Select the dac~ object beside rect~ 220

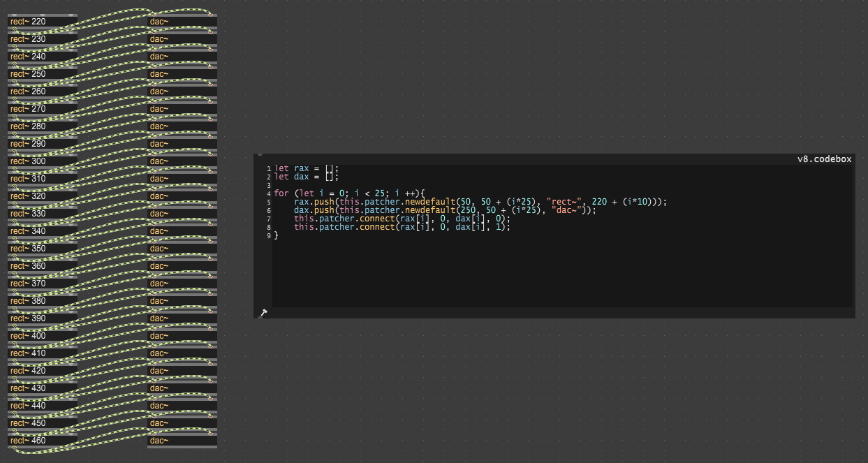point(182,22)
